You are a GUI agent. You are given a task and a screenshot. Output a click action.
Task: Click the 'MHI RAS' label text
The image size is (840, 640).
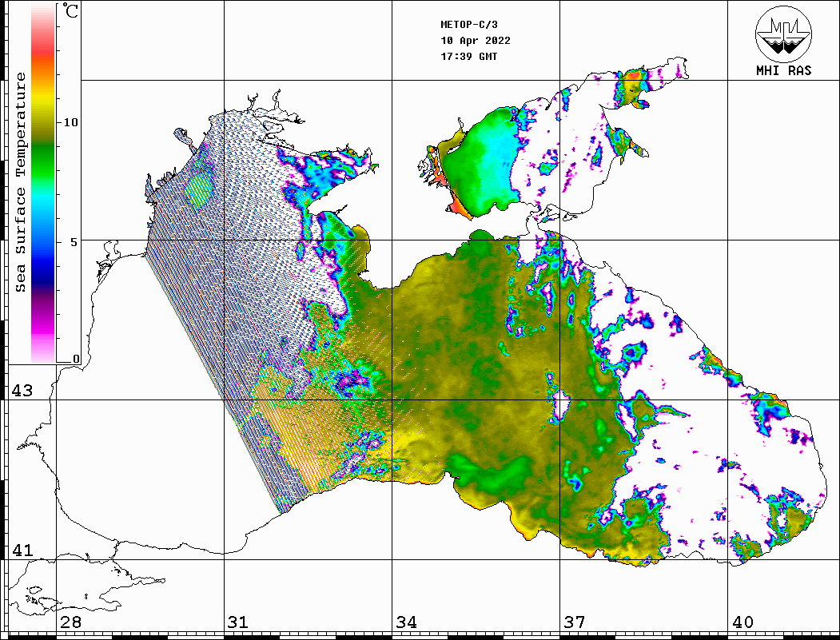pos(783,70)
